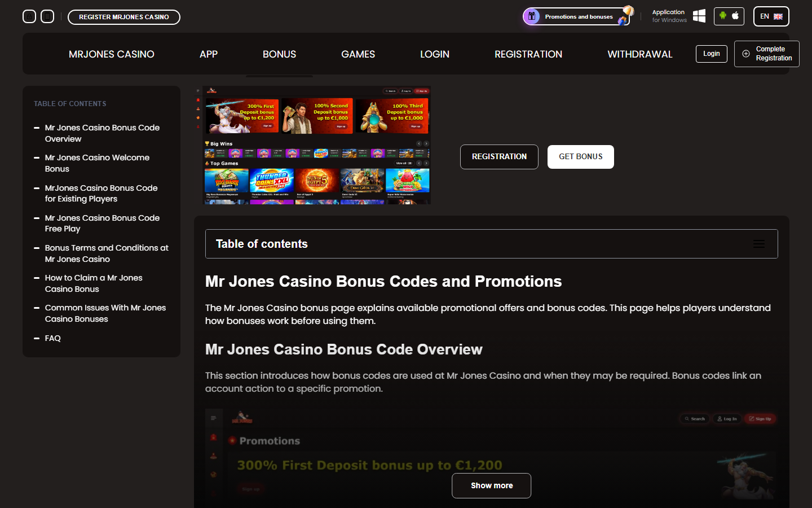Open the REGISTRATION item in the navigation menu

[528, 54]
